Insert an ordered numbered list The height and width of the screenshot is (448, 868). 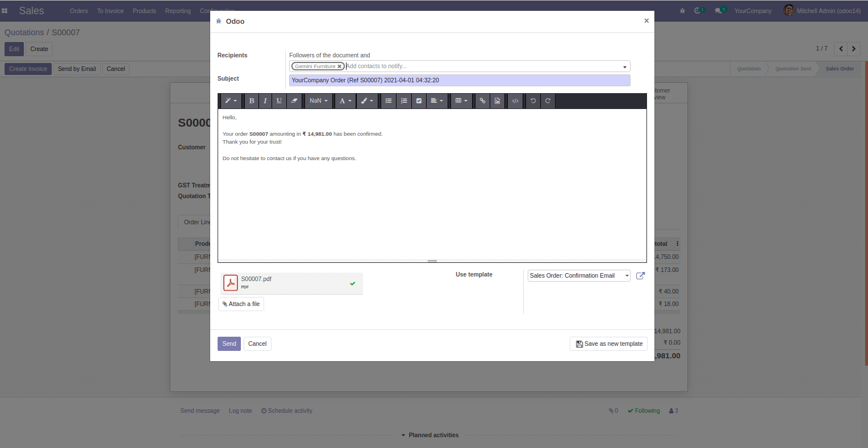pos(404,101)
